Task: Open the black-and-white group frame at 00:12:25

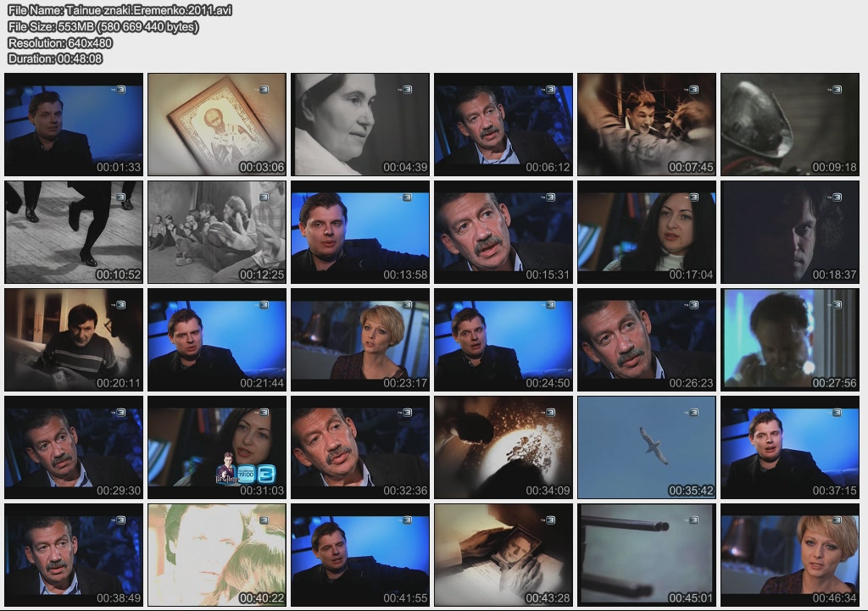Action: point(217,231)
